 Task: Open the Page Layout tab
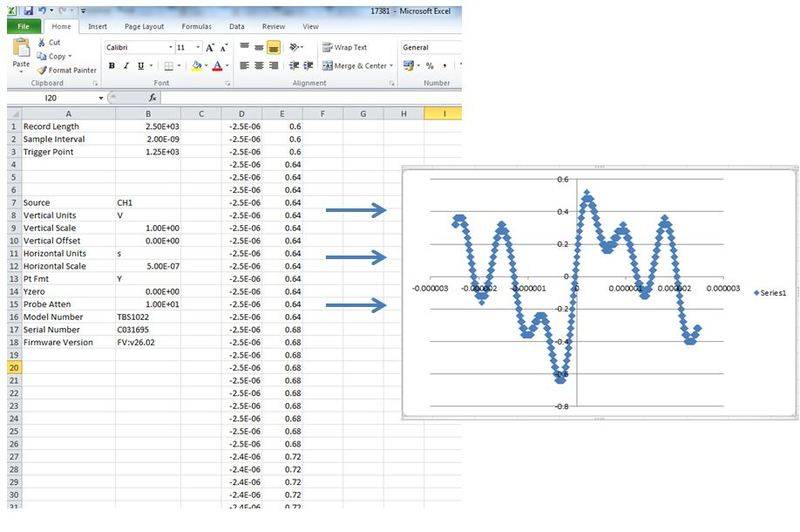point(144,27)
